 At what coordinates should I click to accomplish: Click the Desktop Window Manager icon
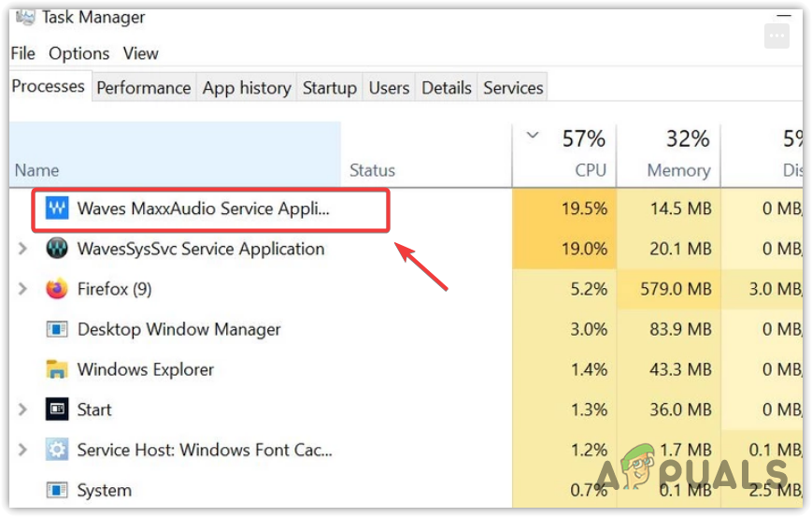tap(58, 329)
